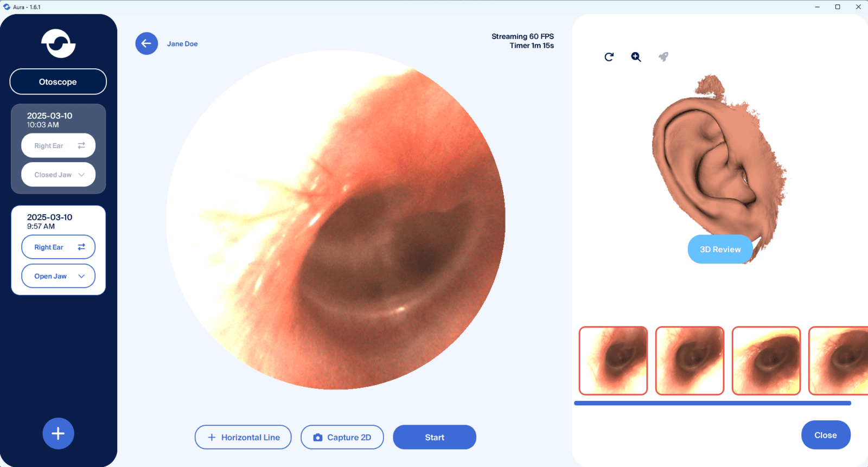Click the Aura logo in the sidebar

pos(58,43)
